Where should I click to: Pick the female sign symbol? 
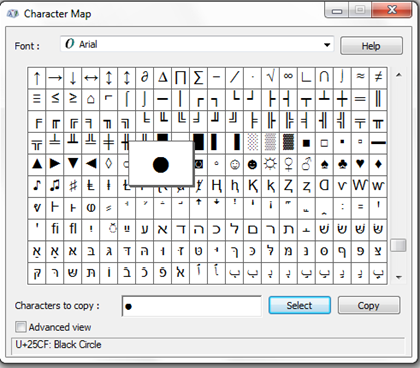288,164
